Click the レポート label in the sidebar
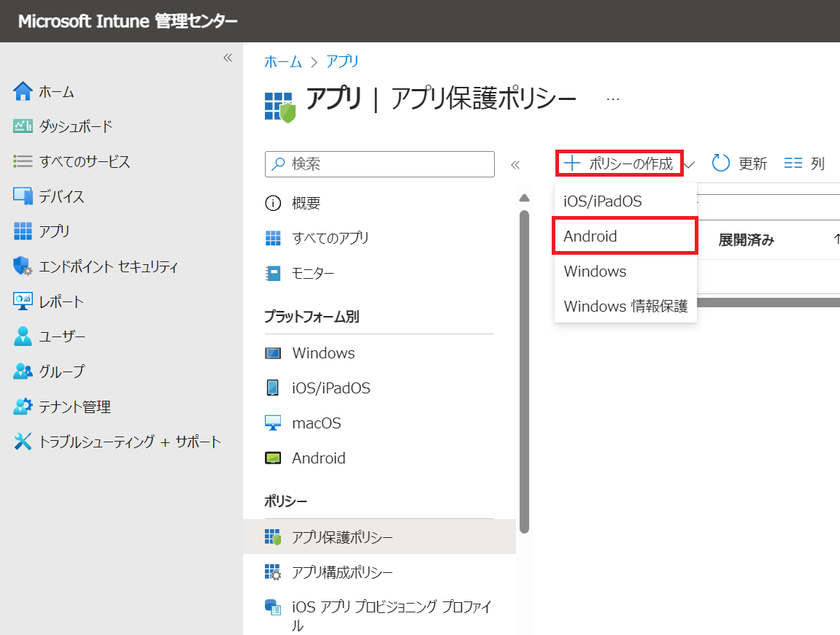 [61, 301]
